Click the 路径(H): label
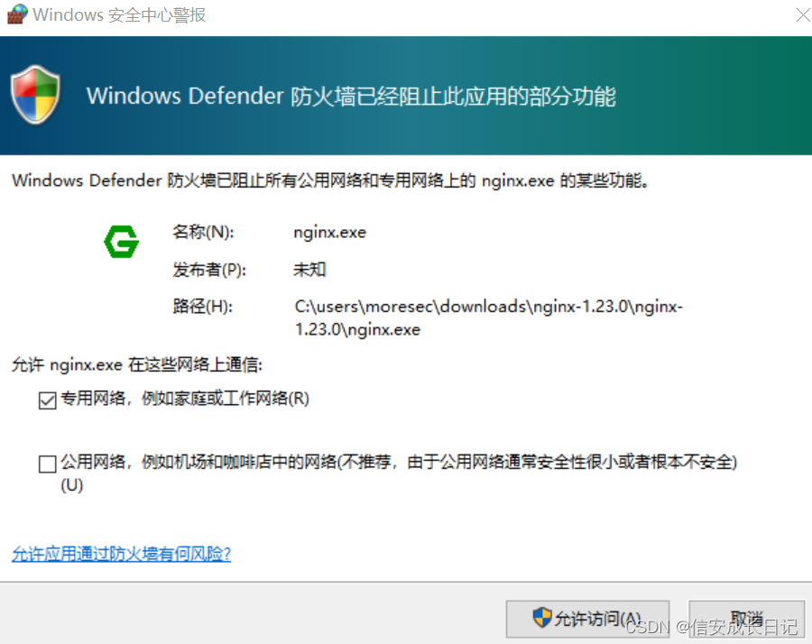This screenshot has height=644, width=812. [202, 307]
